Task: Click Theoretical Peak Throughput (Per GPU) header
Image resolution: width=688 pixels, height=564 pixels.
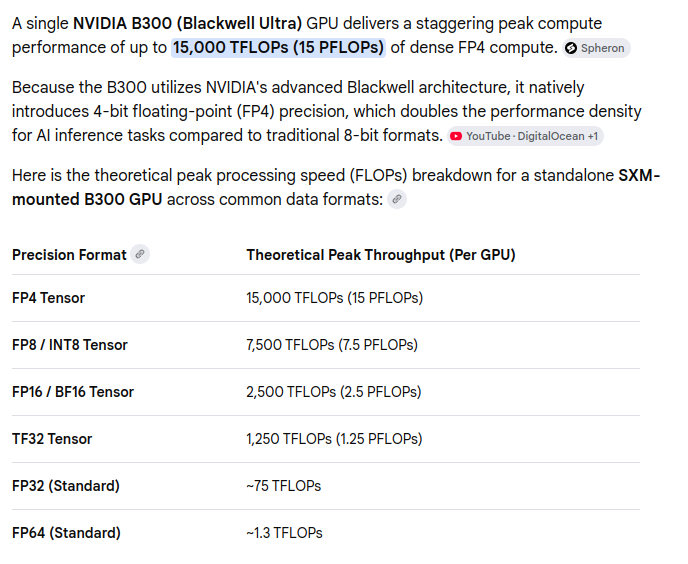Action: tap(381, 255)
